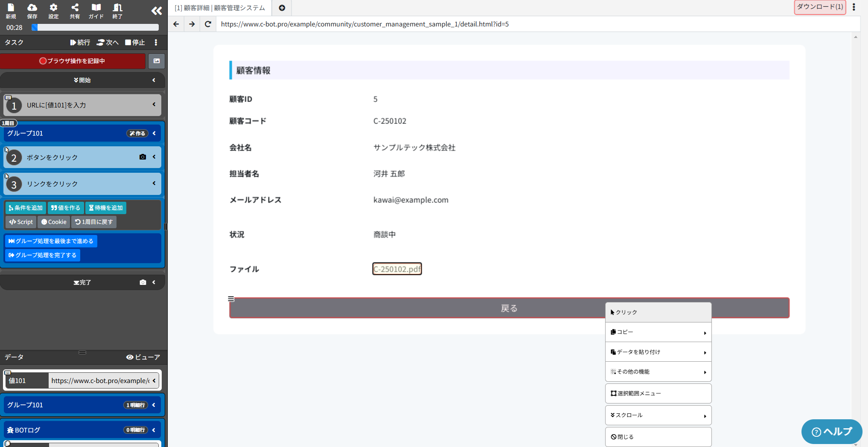Image resolution: width=868 pixels, height=447 pixels.
Task: Click the browser reload icon
Action: pyautogui.click(x=208, y=24)
